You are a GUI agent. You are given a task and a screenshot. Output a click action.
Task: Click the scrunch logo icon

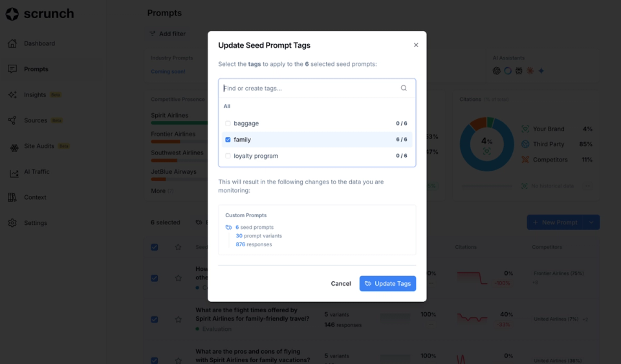click(x=12, y=14)
